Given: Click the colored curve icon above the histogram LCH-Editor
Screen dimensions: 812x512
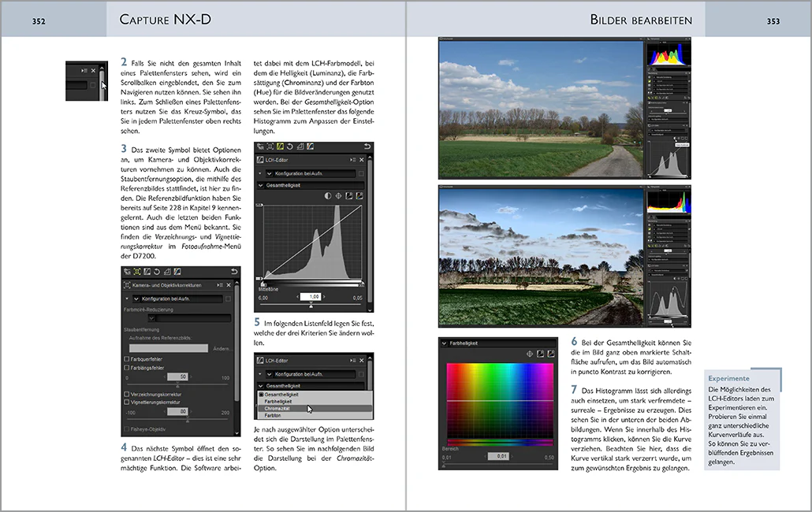Looking at the screenshot, I should pyautogui.click(x=310, y=147).
